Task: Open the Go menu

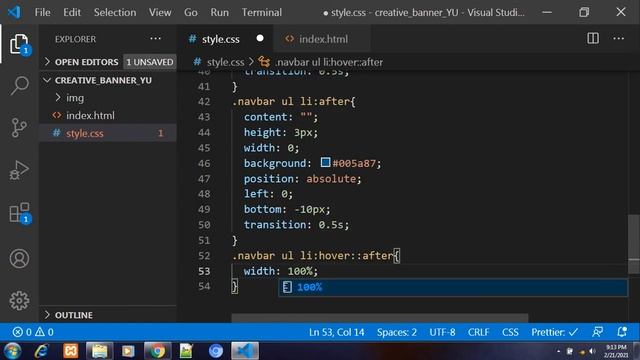Action: [x=191, y=12]
